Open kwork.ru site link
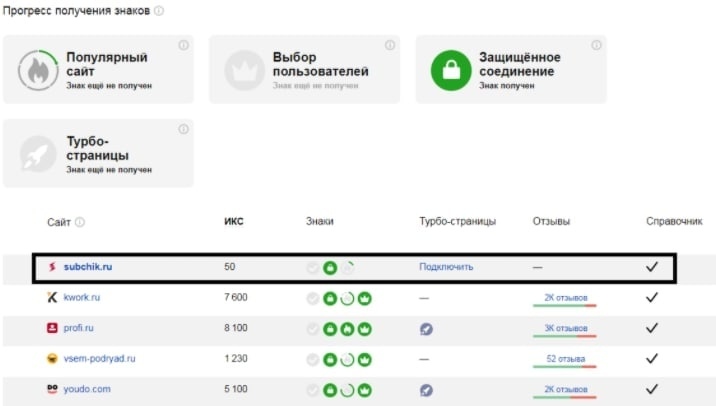Screen dimensions: 716x406 point(82,297)
